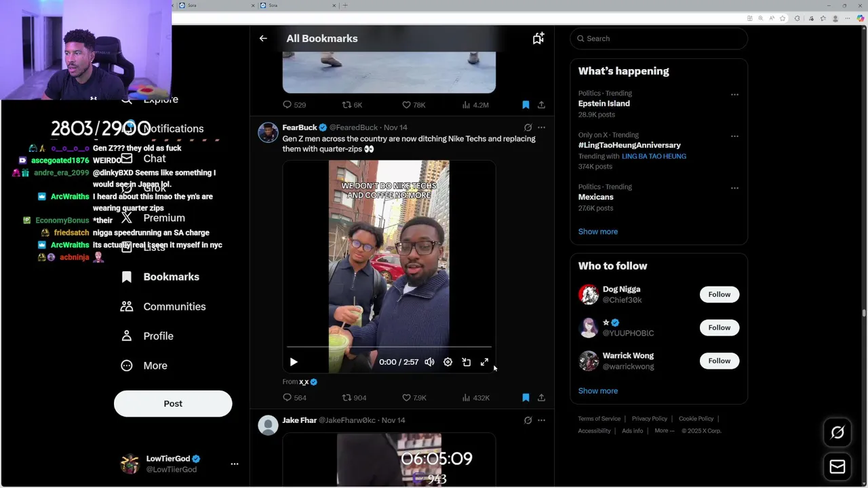View analytics showing 432K views
868x488 pixels.
tap(475, 398)
